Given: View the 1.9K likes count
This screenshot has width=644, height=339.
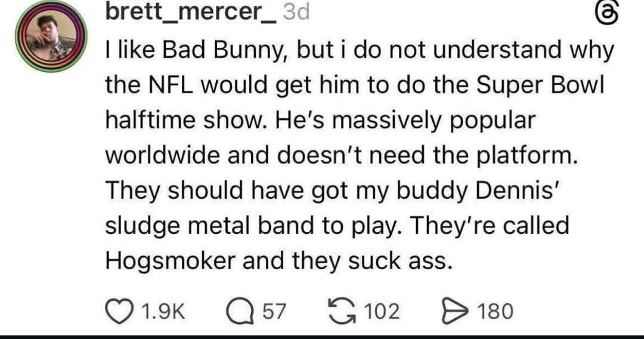Looking at the screenshot, I should [160, 311].
